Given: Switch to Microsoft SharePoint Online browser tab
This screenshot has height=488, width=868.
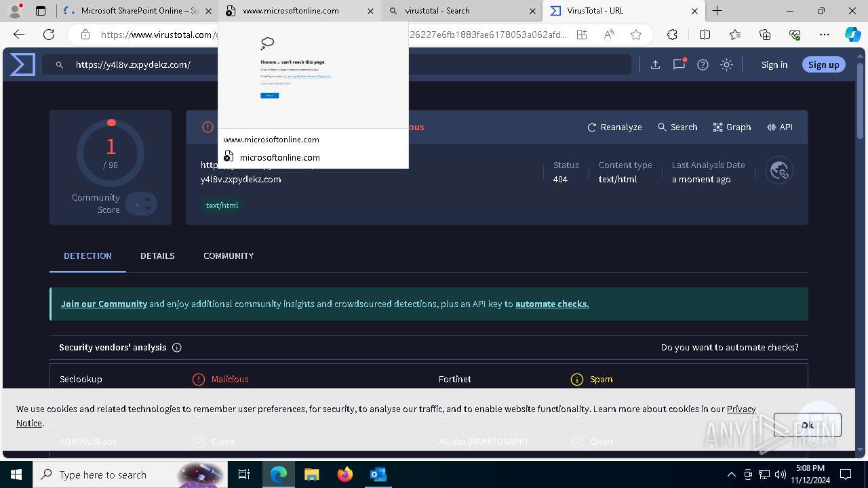Looking at the screenshot, I should [x=136, y=11].
